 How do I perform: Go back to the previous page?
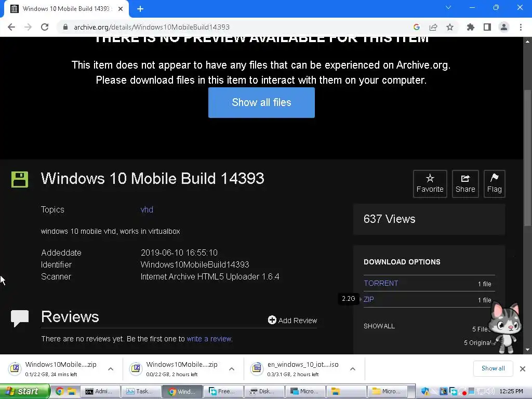coord(11,27)
